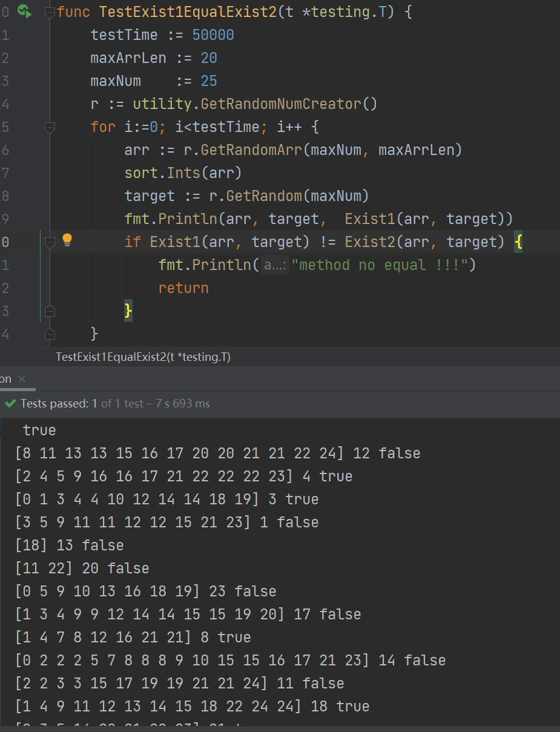Click the highlighted closing yellow brace
560x732 pixels.
tap(128, 311)
